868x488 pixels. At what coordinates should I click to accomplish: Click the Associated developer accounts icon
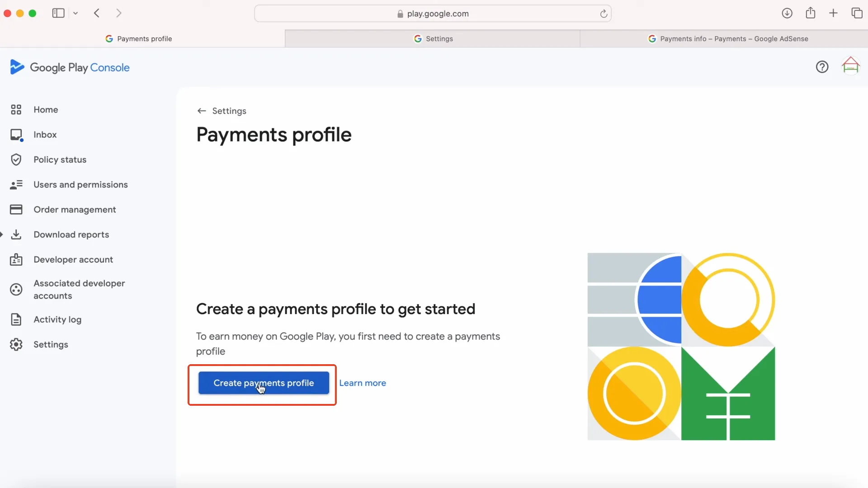pyautogui.click(x=16, y=289)
